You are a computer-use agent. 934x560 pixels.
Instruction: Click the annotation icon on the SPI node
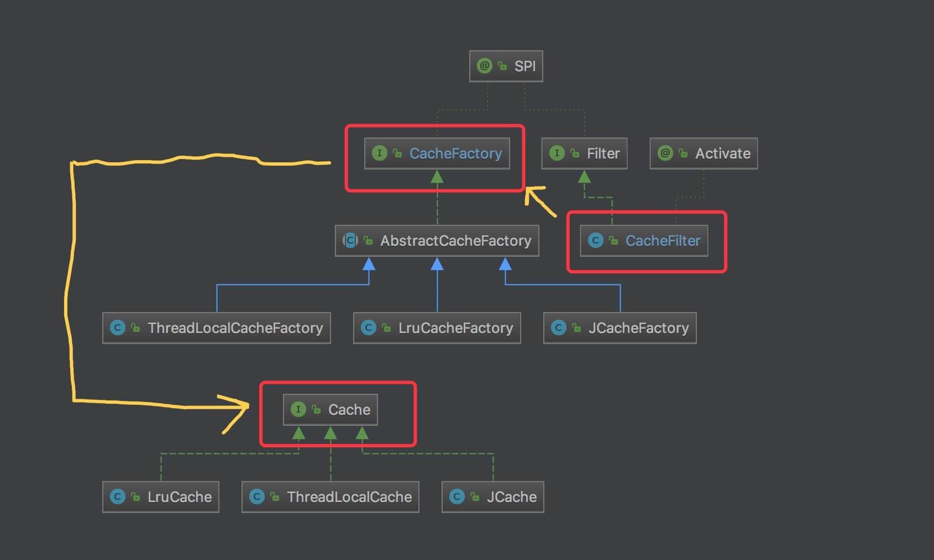click(x=484, y=66)
